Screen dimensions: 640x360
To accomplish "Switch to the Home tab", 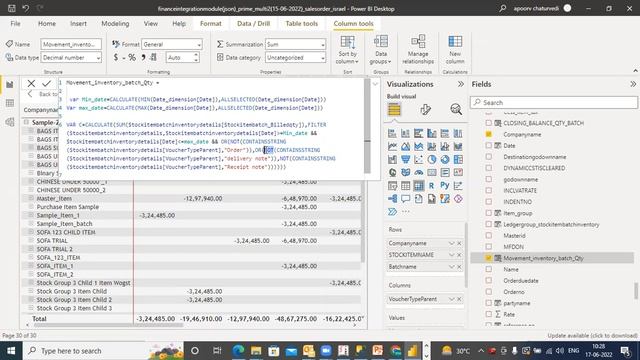I will pos(47,24).
